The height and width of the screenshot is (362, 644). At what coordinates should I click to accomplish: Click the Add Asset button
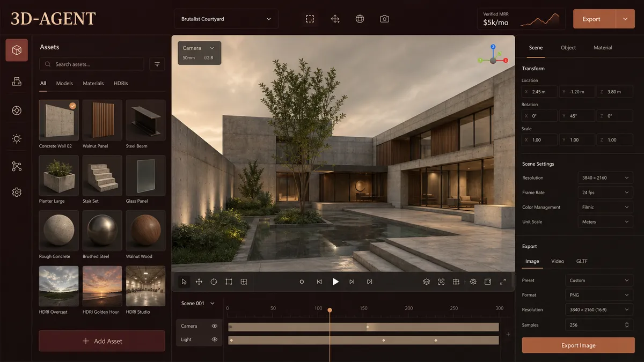102,341
